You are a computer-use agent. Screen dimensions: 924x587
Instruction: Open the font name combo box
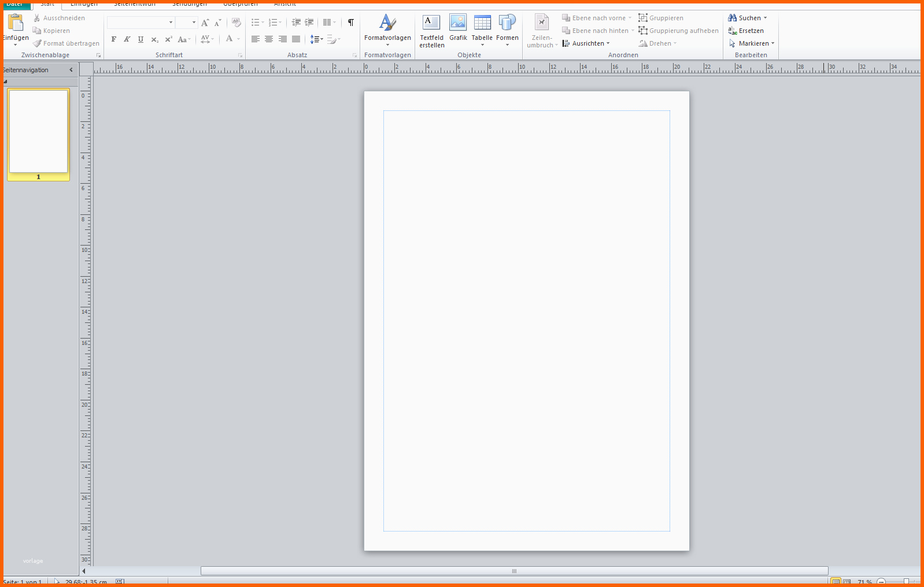coord(141,23)
